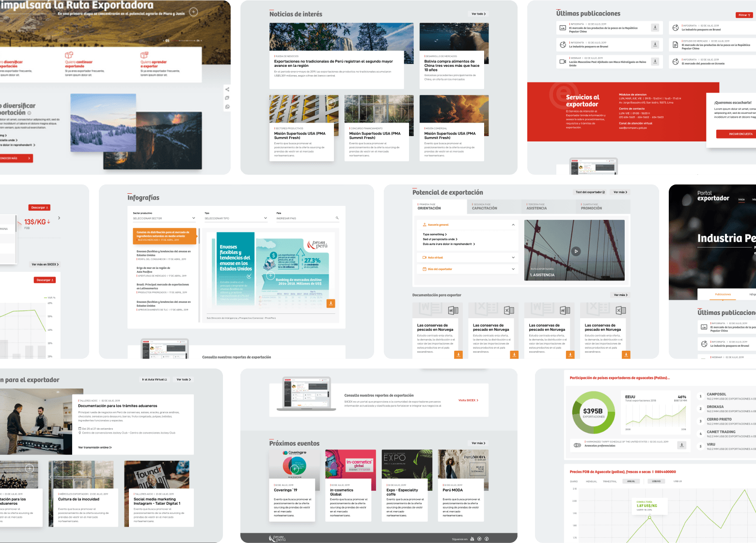Click the image icon beside the first China publication
756x543 pixels.
pyautogui.click(x=563, y=28)
